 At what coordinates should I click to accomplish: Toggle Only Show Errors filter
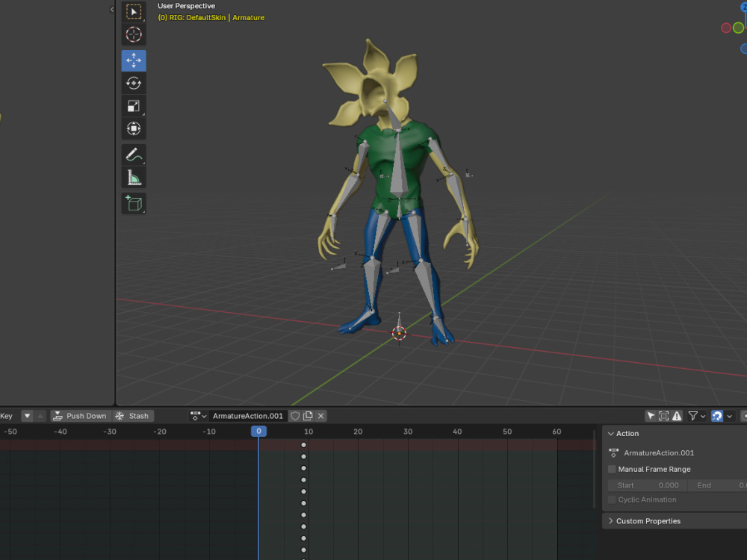coord(677,416)
